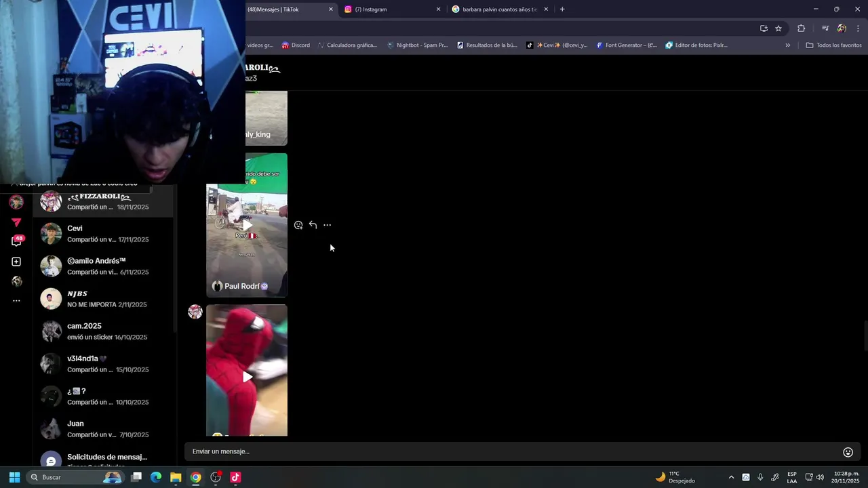The width and height of the screenshot is (868, 488).
Task: Open the ©amilo Andrés™ conversation
Action: [x=103, y=266]
